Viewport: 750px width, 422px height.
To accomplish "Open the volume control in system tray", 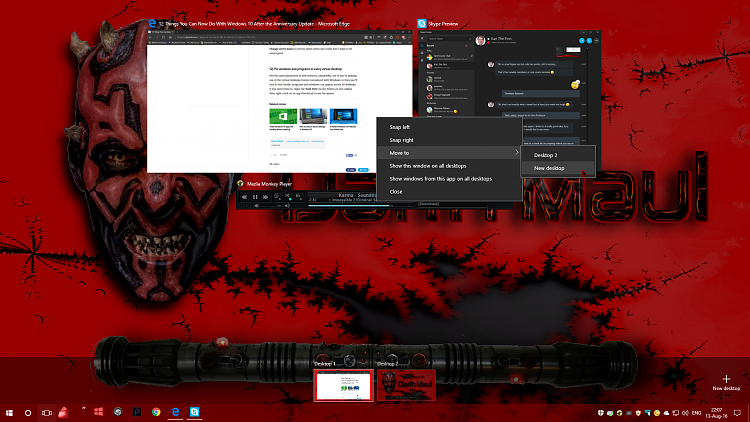I will pyautogui.click(x=685, y=413).
